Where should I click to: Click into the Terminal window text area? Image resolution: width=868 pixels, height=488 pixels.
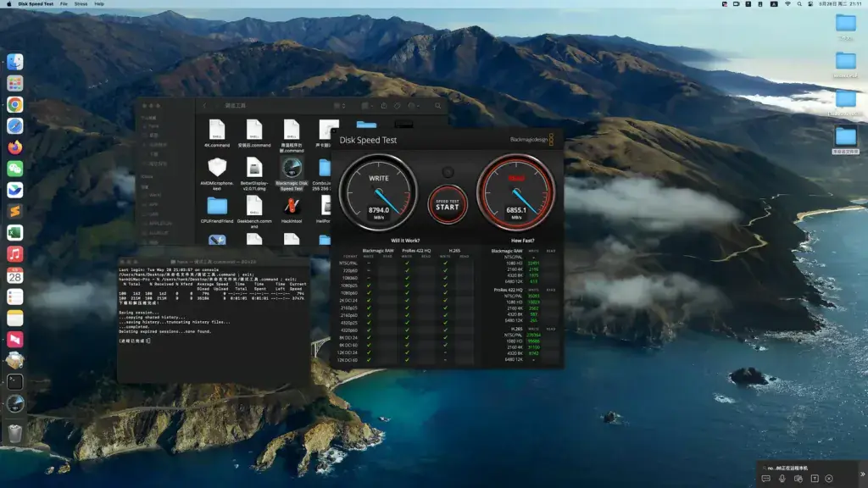213,324
